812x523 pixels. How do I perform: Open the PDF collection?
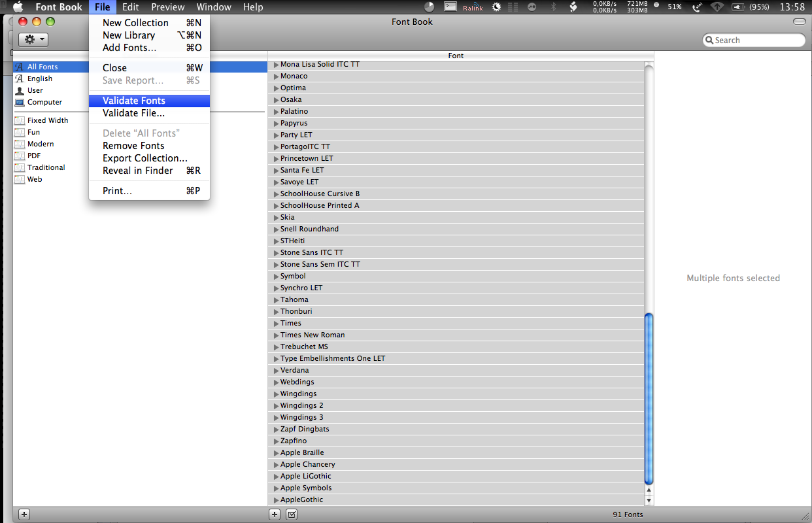pos(33,156)
